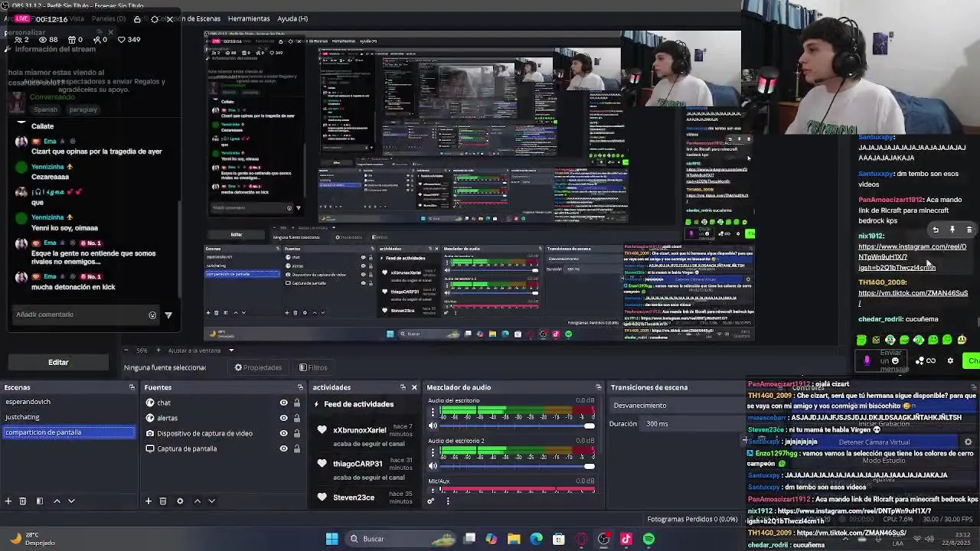Hide the chat source

coord(283,403)
